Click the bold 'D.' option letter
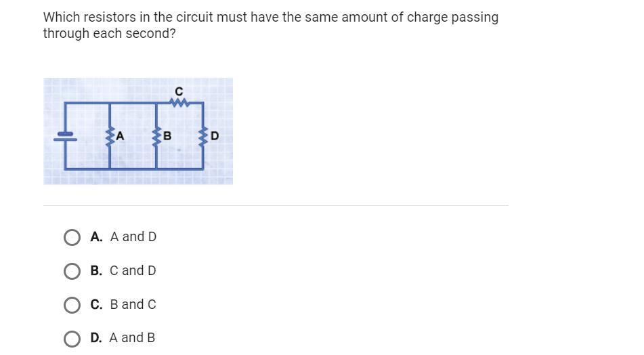644x355 pixels. pos(96,338)
